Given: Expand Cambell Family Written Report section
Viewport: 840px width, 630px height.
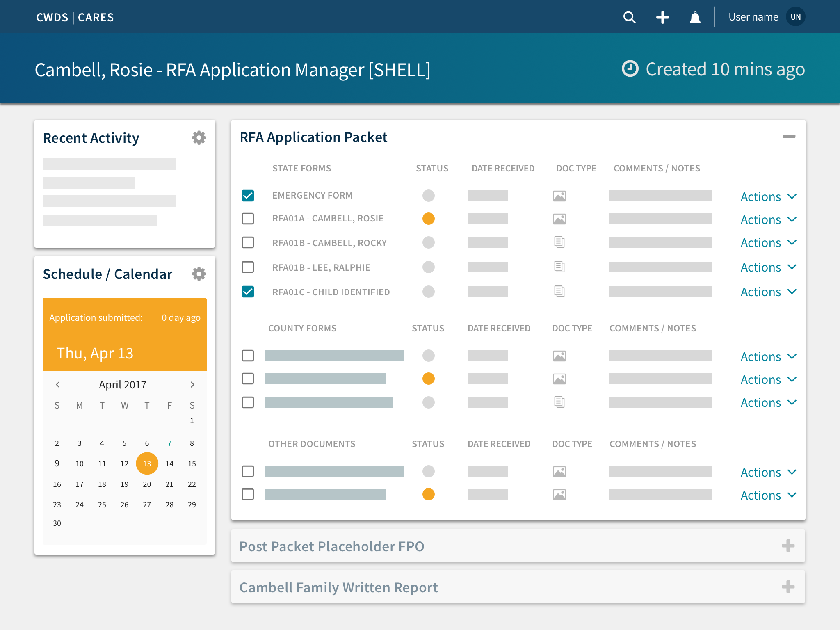Looking at the screenshot, I should (788, 587).
